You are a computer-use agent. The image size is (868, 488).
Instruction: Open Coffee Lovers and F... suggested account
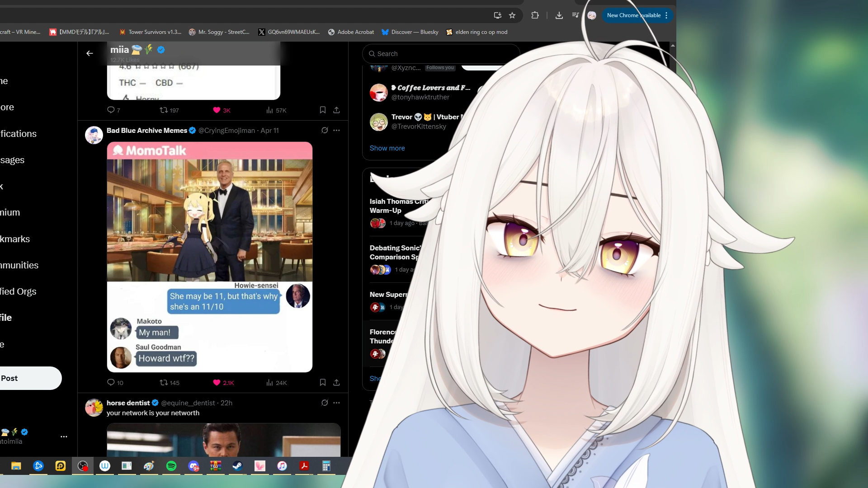[x=429, y=92]
